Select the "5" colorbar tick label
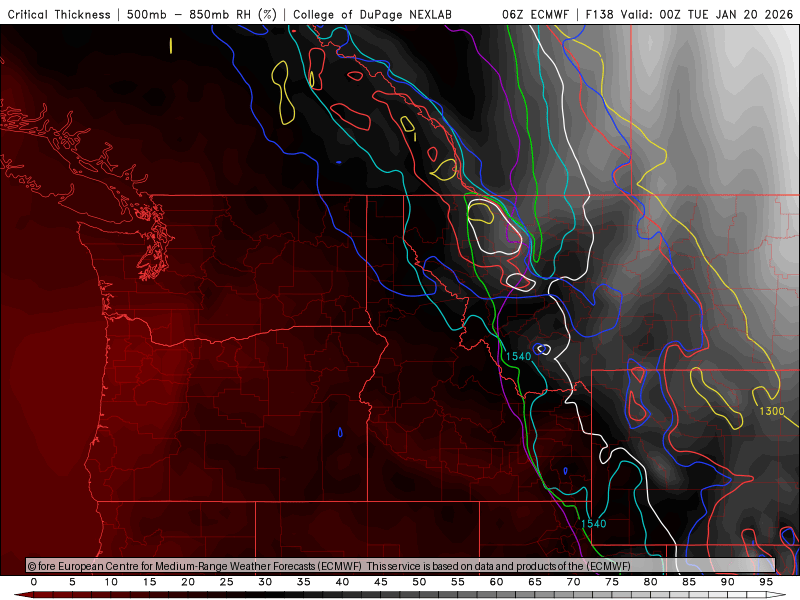This screenshot has height=600, width=800. (x=72, y=582)
